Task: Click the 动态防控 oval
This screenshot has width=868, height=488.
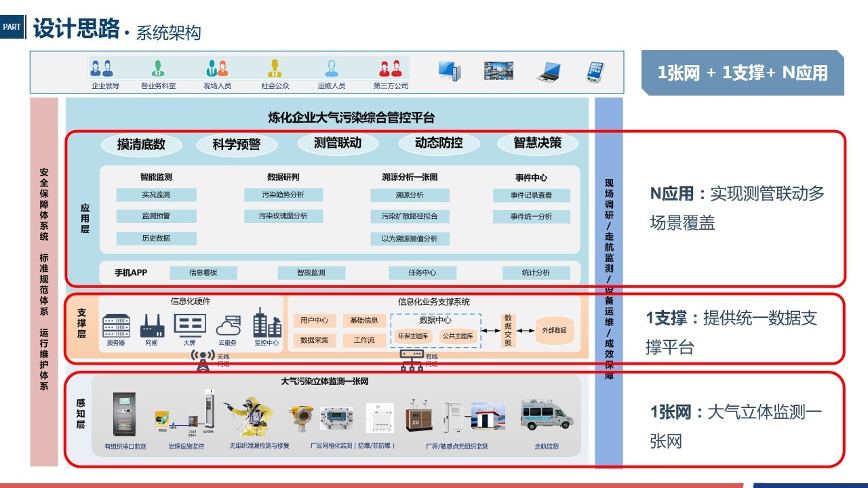Action: tap(439, 143)
